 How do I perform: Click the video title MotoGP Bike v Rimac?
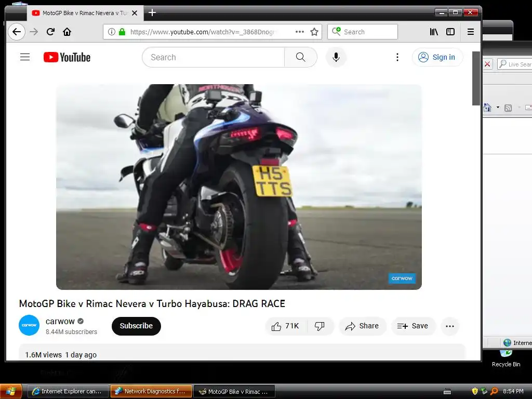coord(152,303)
